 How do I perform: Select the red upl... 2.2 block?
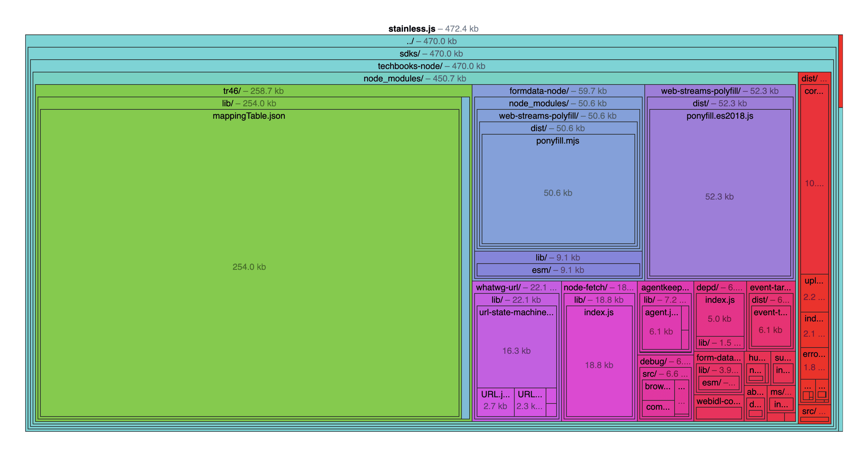point(814,293)
